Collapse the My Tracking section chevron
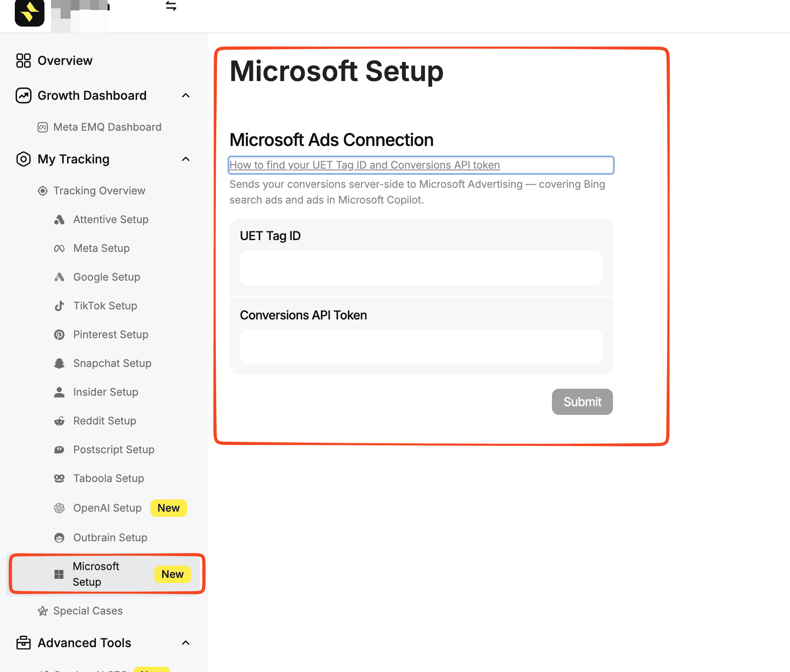Image resolution: width=790 pixels, height=672 pixels. pos(186,159)
